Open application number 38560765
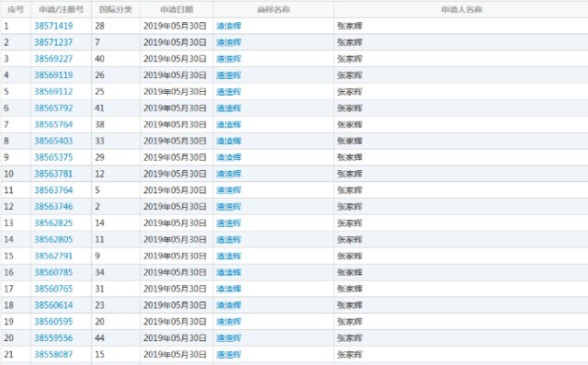This screenshot has width=588, height=365. (x=53, y=289)
